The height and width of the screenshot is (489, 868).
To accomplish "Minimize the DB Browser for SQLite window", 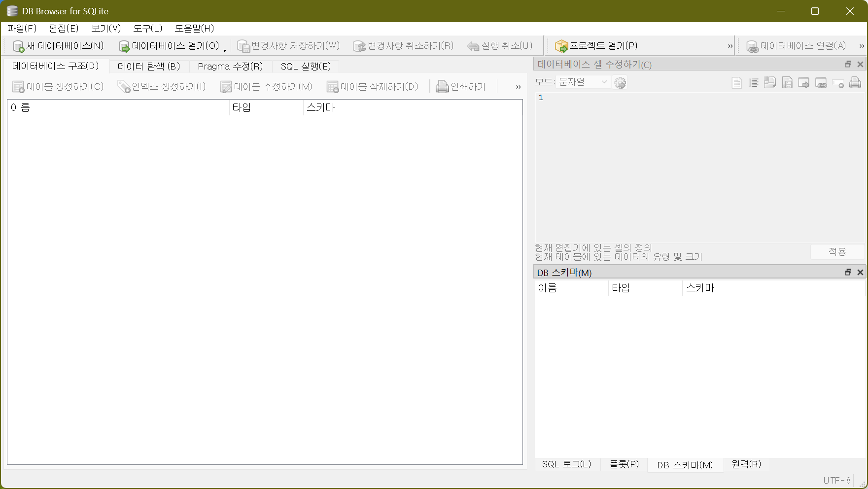I will 781,11.
